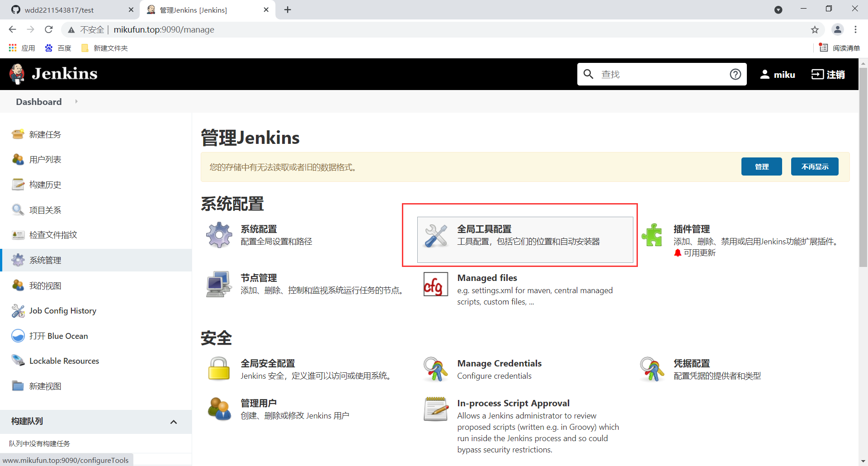Click the 节点管理 computer icon

[219, 284]
